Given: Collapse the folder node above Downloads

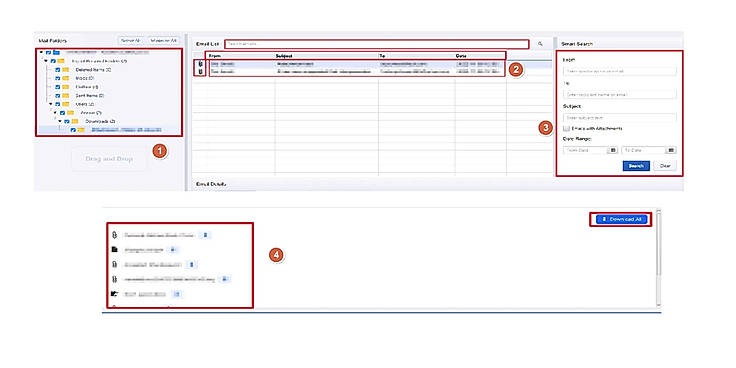Looking at the screenshot, I should tap(55, 113).
